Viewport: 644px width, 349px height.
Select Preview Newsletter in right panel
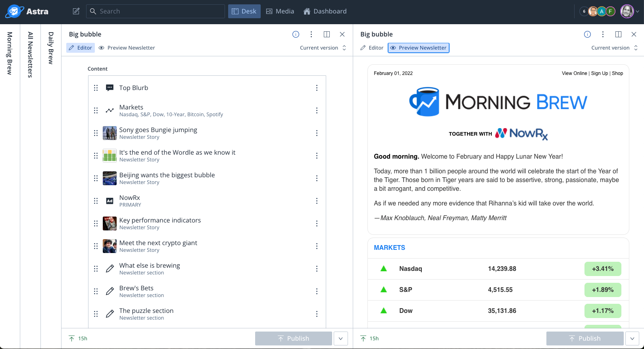pyautogui.click(x=419, y=48)
